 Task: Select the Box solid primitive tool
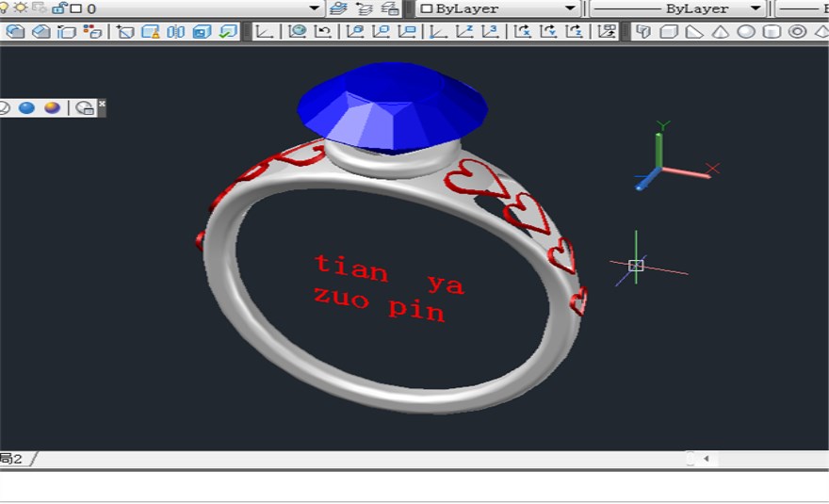(669, 31)
